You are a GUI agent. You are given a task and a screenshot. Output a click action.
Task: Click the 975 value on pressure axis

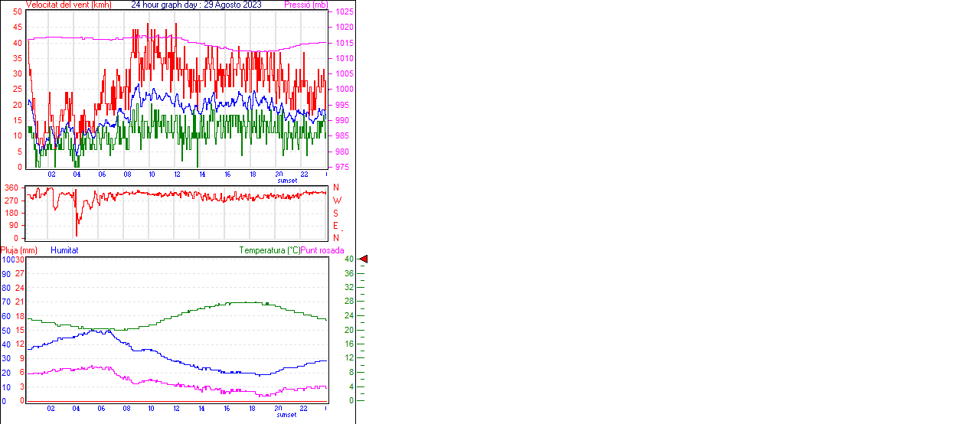point(341,167)
